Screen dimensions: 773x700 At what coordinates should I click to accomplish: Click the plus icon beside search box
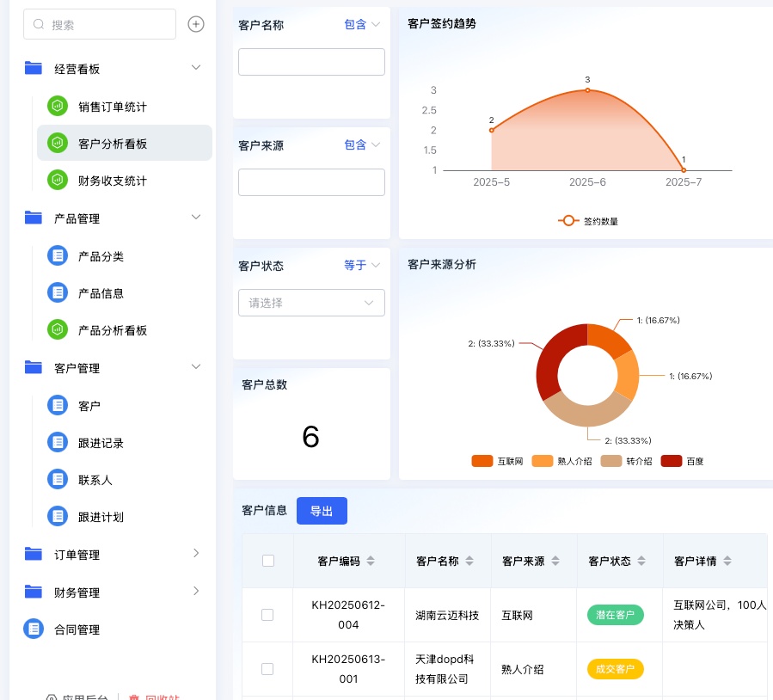[196, 24]
